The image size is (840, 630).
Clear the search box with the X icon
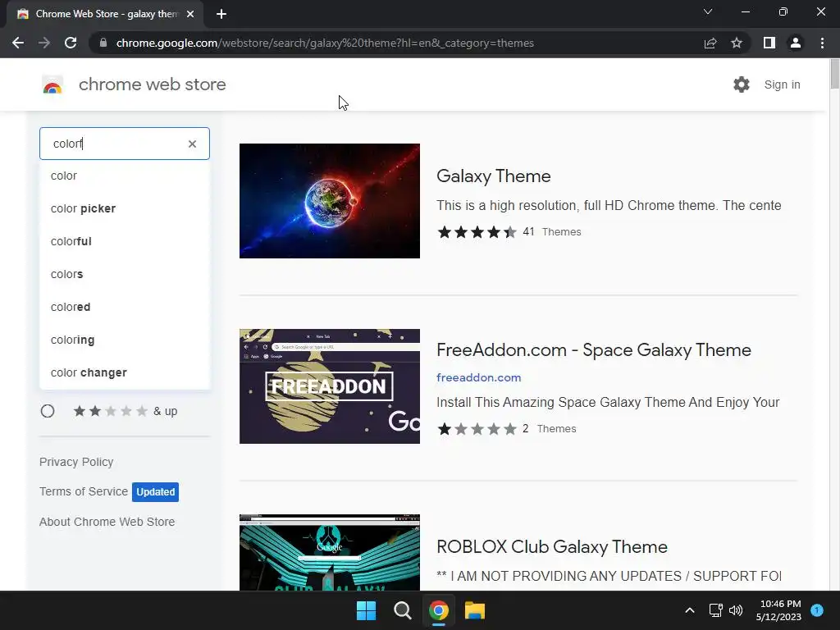pyautogui.click(x=192, y=144)
